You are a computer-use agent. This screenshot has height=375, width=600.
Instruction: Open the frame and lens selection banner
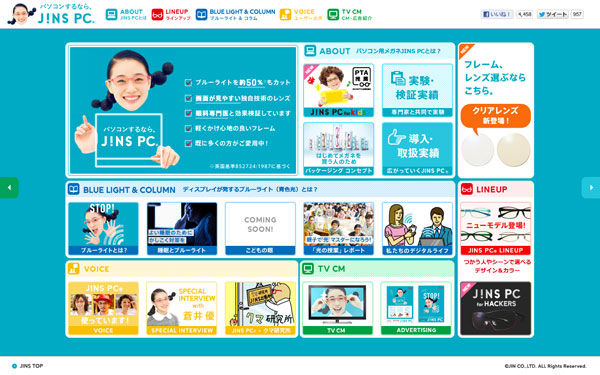[x=496, y=110]
